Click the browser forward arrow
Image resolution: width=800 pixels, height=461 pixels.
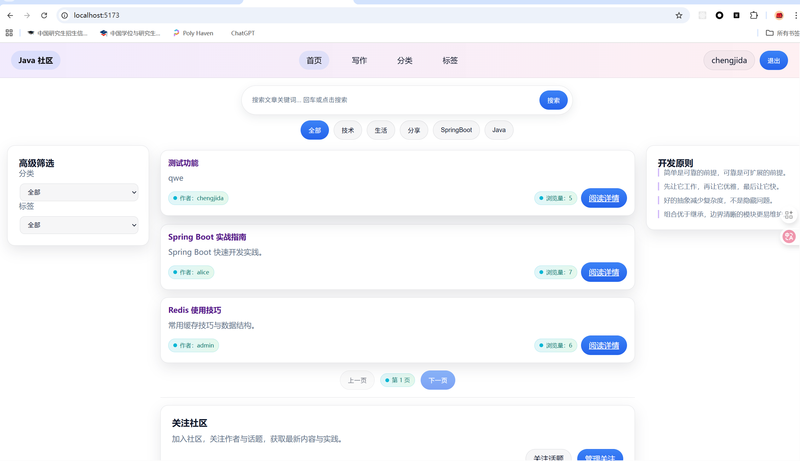[x=27, y=15]
